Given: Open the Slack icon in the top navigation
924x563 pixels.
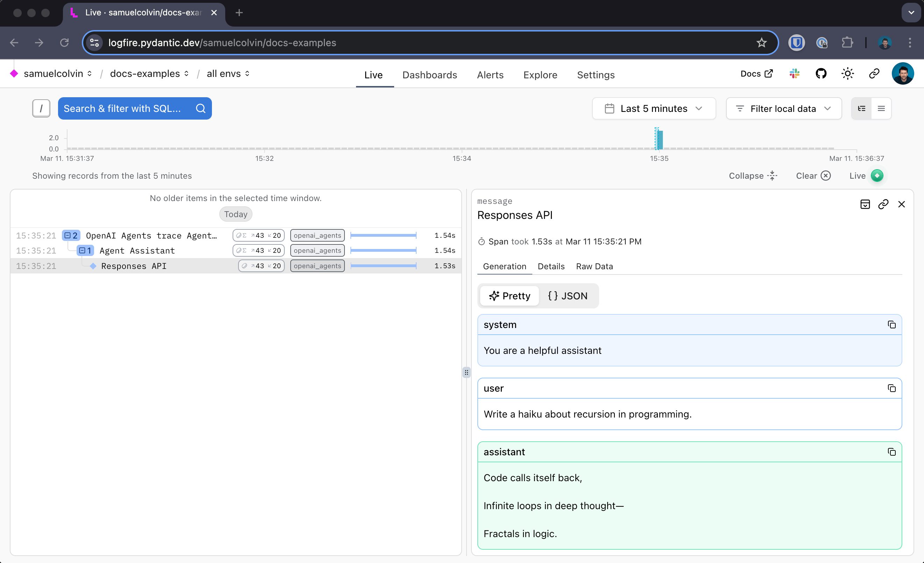Looking at the screenshot, I should pyautogui.click(x=794, y=73).
